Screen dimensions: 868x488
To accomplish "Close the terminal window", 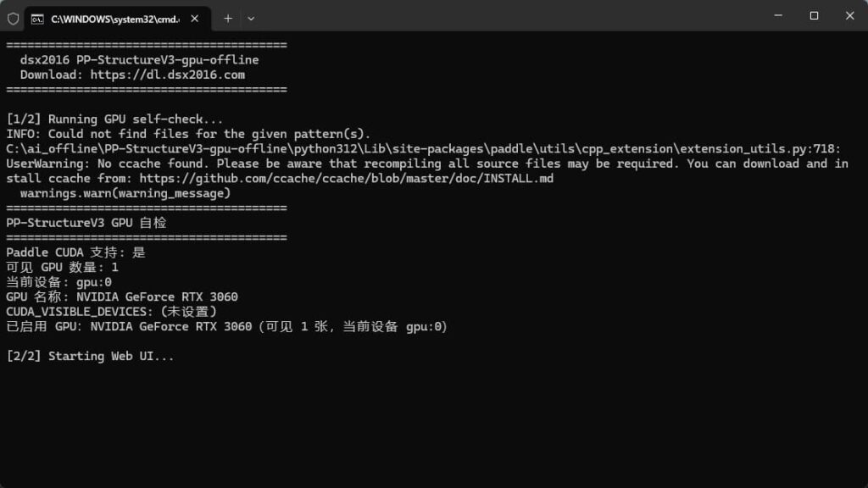I will pos(849,15).
